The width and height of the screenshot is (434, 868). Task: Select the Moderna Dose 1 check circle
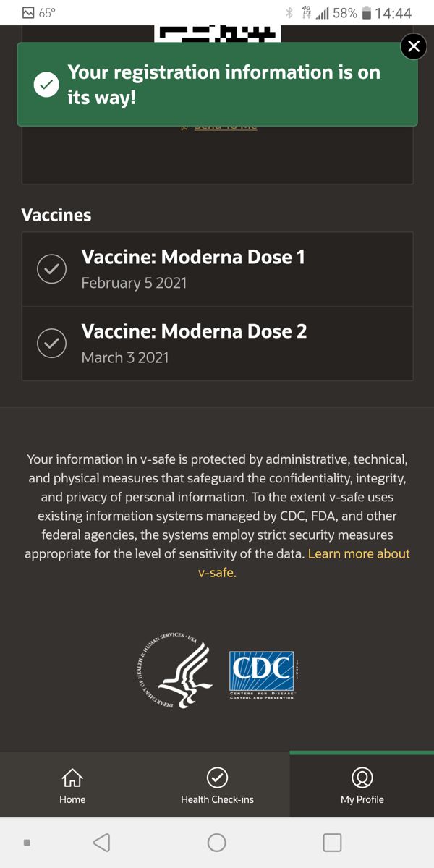[x=51, y=269]
